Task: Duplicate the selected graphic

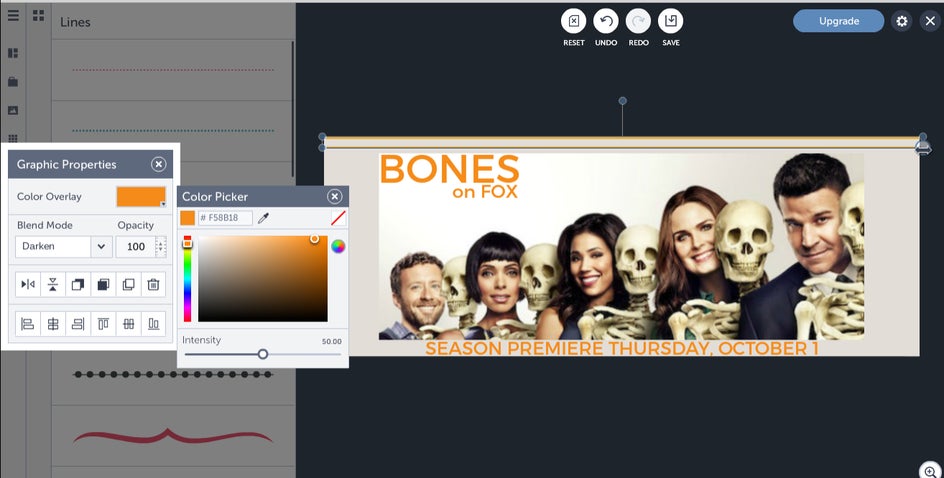Action: pyautogui.click(x=128, y=284)
